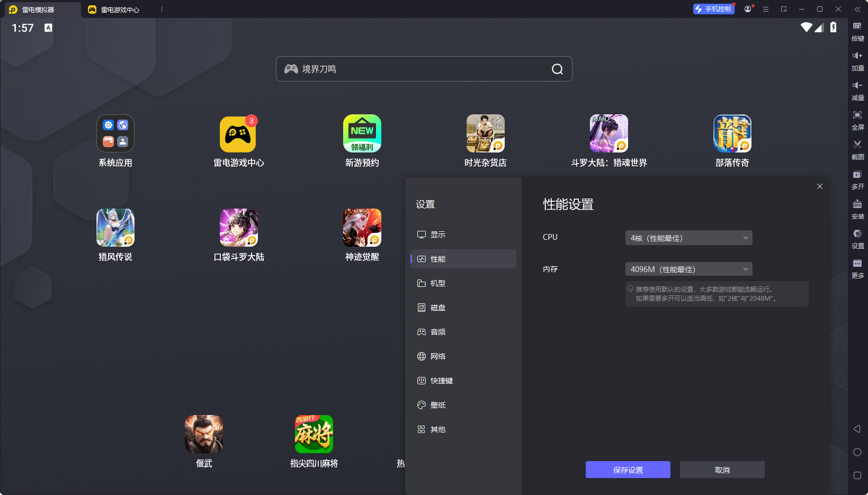868x495 pixels.
Task: Tap the Android home circle button
Action: point(857,452)
